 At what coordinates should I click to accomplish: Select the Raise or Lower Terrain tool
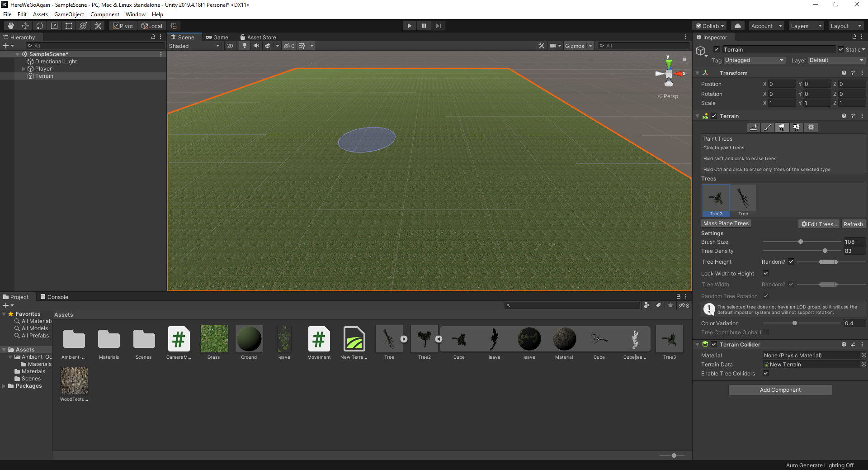click(x=768, y=128)
